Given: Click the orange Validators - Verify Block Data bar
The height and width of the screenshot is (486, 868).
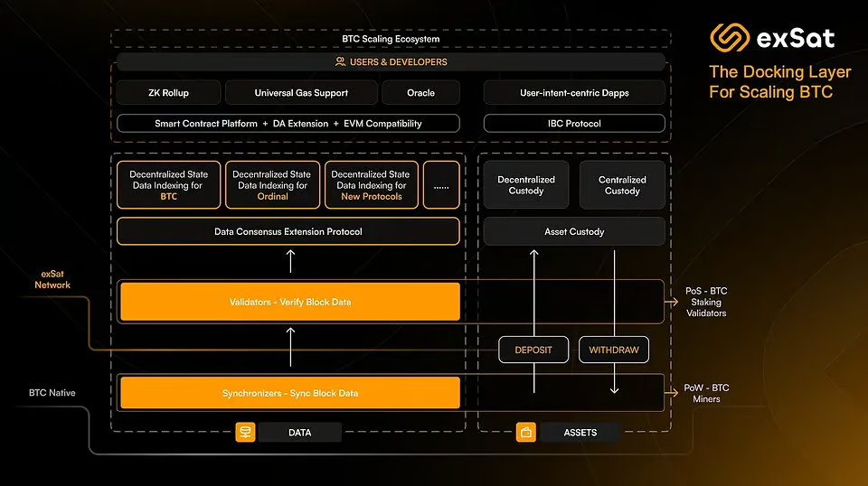Looking at the screenshot, I should point(289,302).
